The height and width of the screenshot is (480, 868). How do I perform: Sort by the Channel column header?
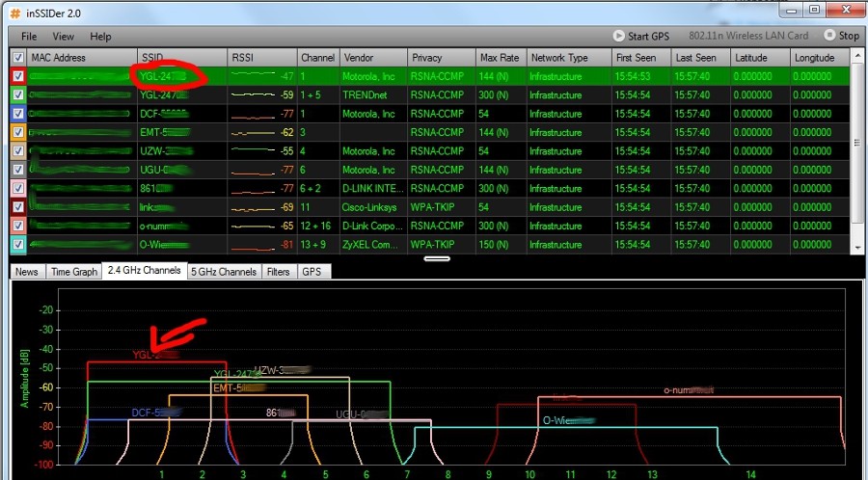317,58
